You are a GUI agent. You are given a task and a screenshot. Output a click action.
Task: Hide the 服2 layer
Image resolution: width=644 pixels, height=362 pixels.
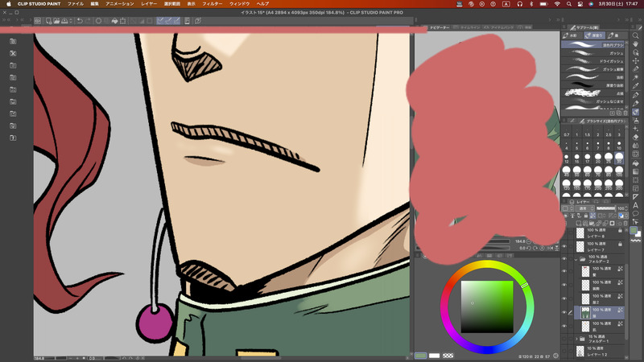point(564,298)
